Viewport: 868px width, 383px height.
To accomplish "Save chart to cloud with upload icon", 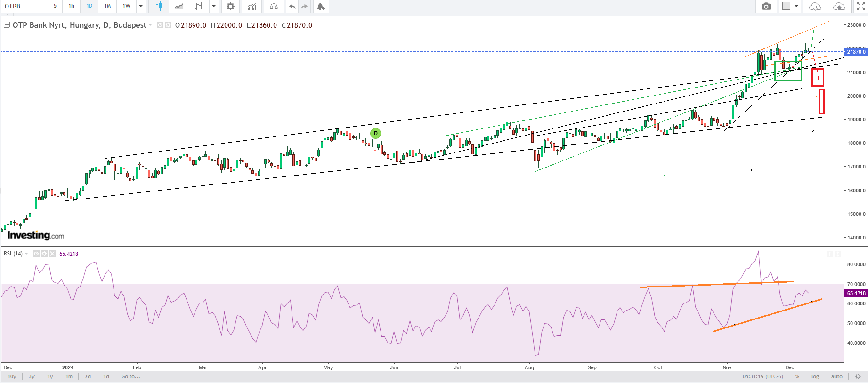I will (x=839, y=6).
